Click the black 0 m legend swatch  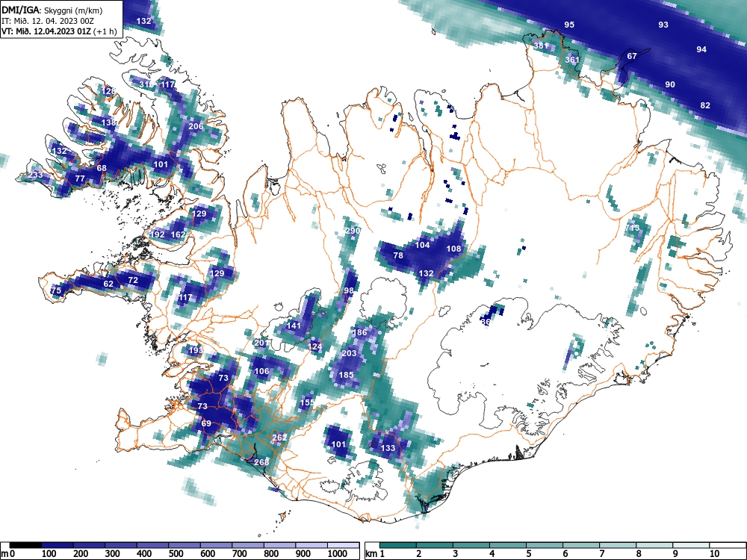point(25,545)
